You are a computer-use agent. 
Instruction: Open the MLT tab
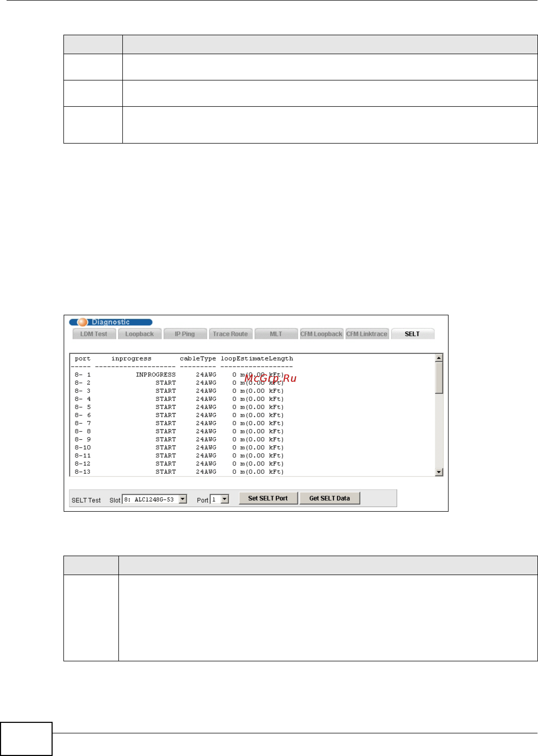click(276, 334)
